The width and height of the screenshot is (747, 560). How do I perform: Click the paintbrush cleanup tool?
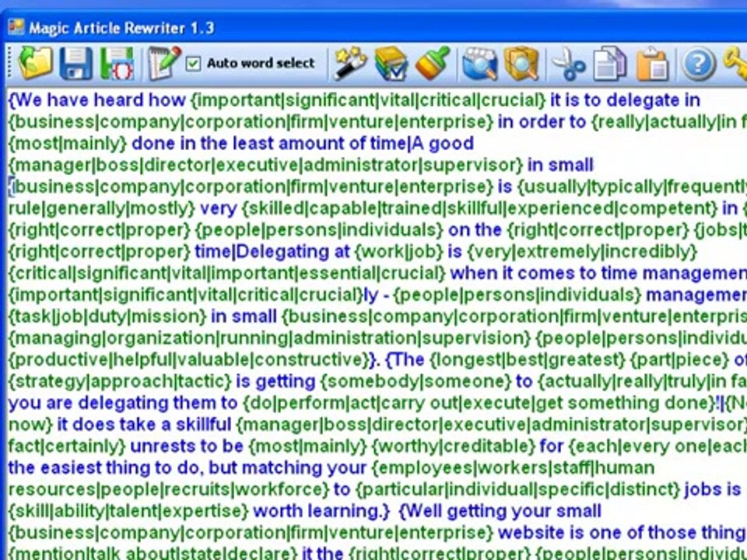[433, 63]
